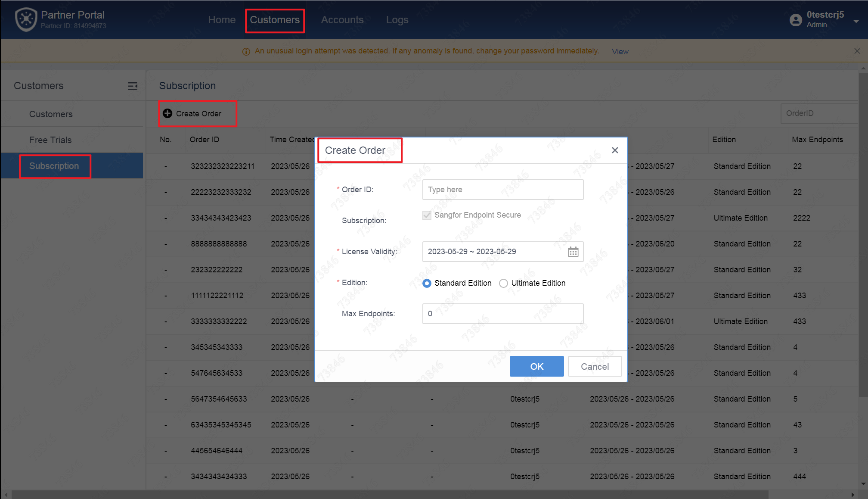The width and height of the screenshot is (868, 499).
Task: Dismiss the unusual login warning banner
Action: click(857, 51)
